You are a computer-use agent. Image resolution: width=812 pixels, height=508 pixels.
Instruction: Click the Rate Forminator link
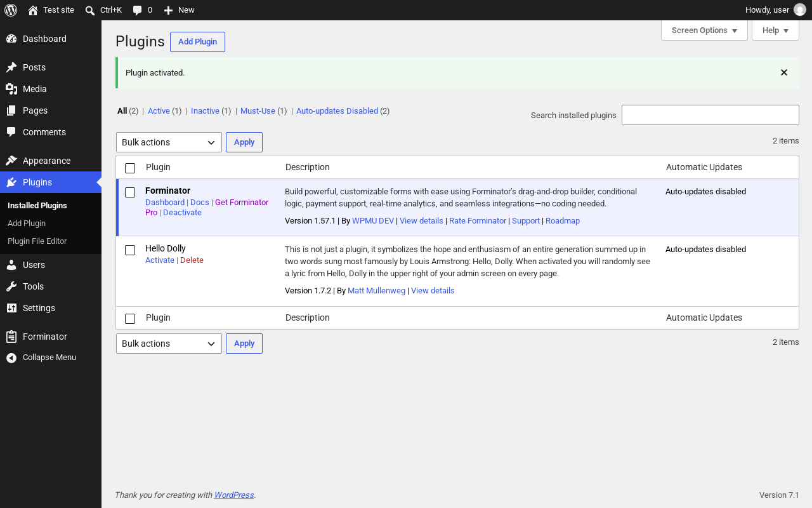478,221
